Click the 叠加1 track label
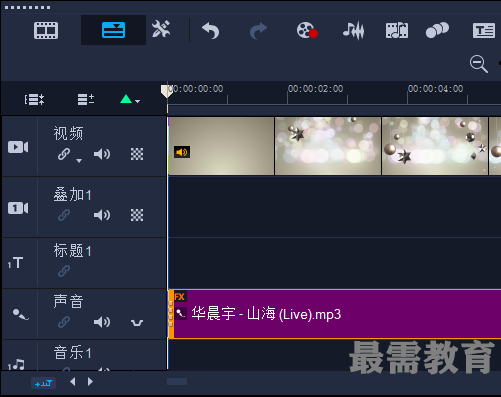The image size is (501, 397). click(72, 194)
